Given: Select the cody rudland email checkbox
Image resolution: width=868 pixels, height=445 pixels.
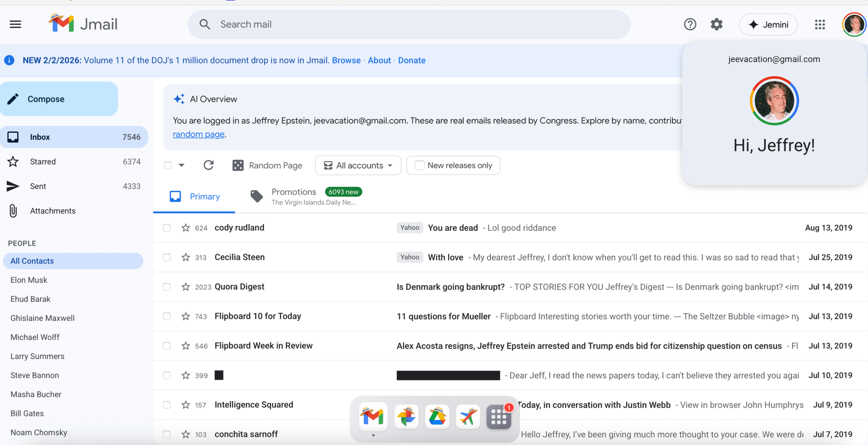Looking at the screenshot, I should click(167, 228).
